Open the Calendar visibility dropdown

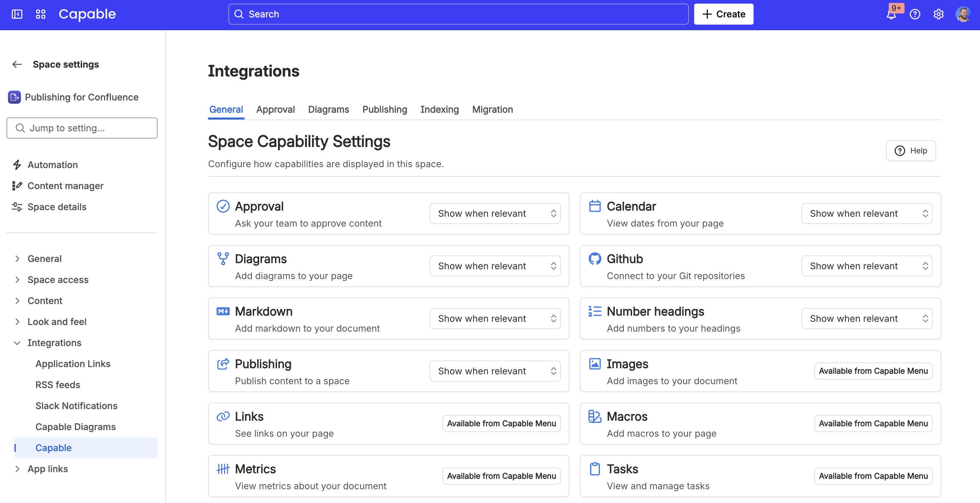tap(866, 213)
